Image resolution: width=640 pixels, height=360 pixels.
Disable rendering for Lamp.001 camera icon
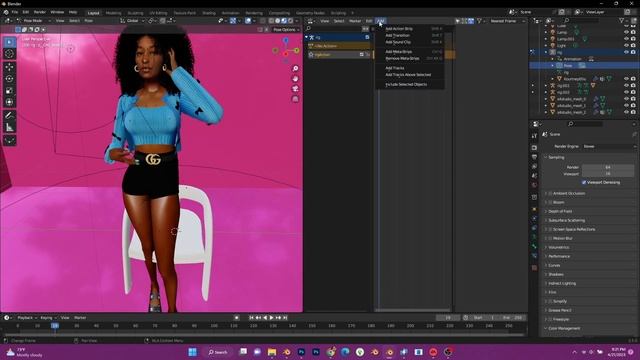point(633,39)
